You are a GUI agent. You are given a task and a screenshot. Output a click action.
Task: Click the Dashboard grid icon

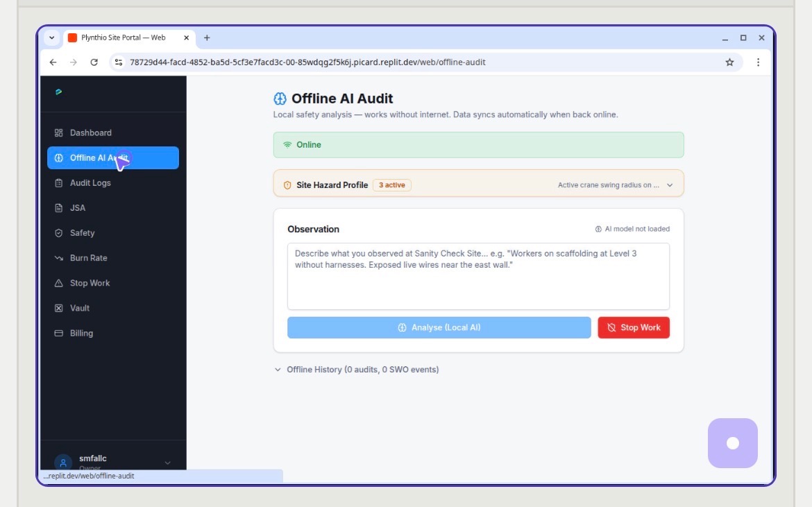click(x=58, y=133)
